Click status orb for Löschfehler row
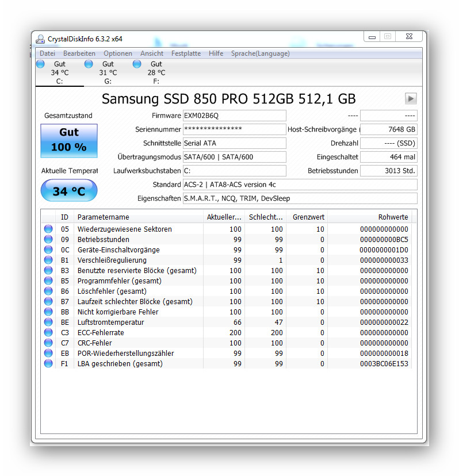459x476 pixels. [x=48, y=291]
